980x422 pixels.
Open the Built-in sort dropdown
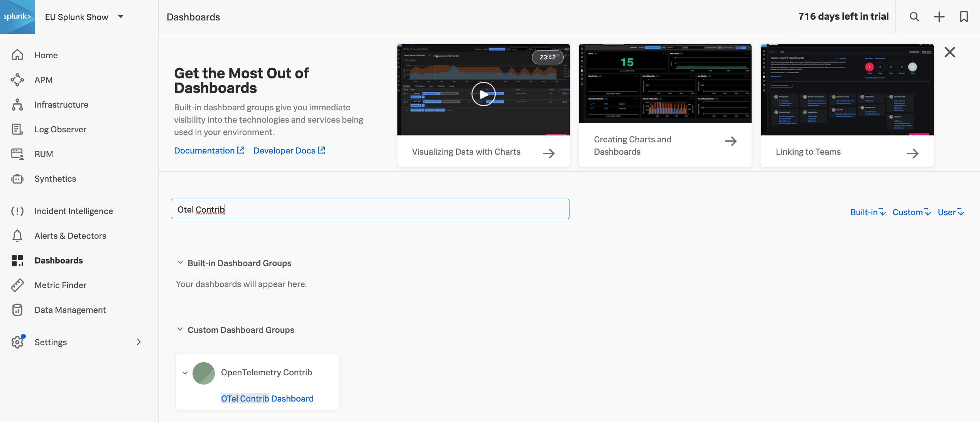(x=867, y=212)
